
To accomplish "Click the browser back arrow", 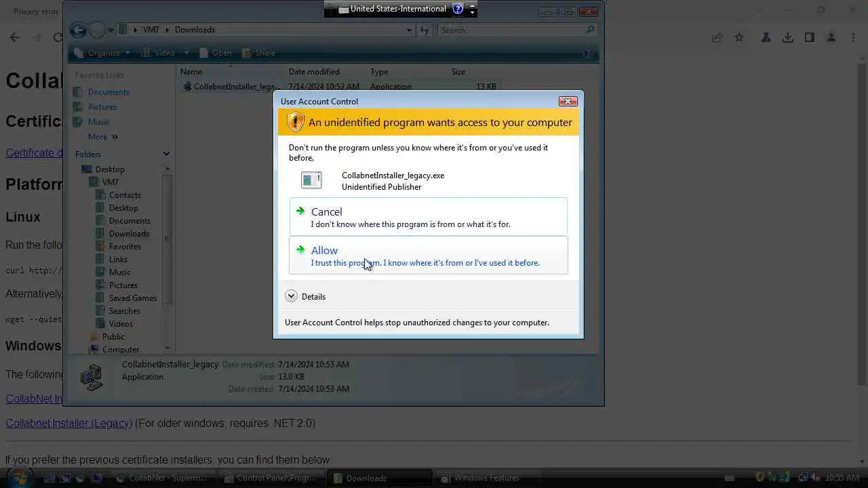I will (x=15, y=37).
